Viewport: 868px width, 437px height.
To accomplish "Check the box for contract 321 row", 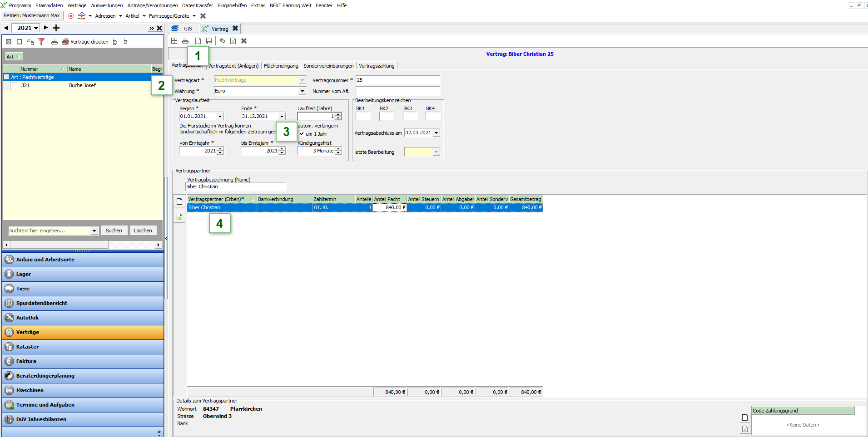I will click(15, 85).
